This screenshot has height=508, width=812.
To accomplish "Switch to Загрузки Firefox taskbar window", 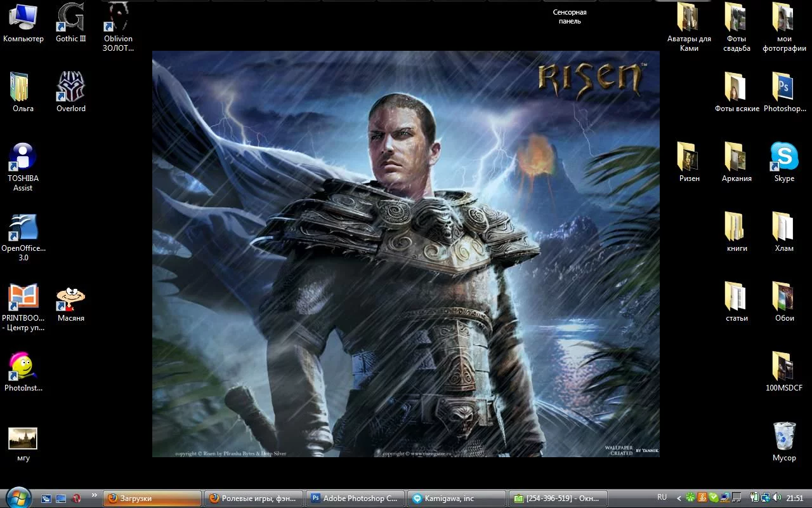I will (152, 498).
